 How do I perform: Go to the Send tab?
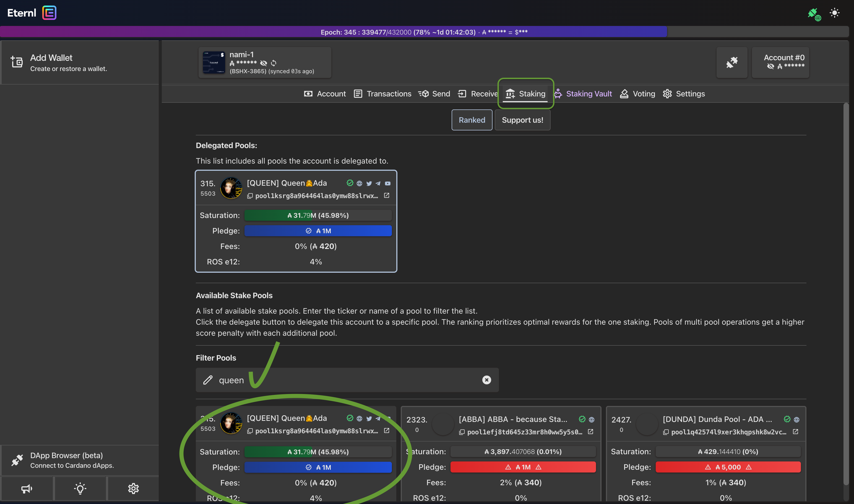(x=434, y=94)
